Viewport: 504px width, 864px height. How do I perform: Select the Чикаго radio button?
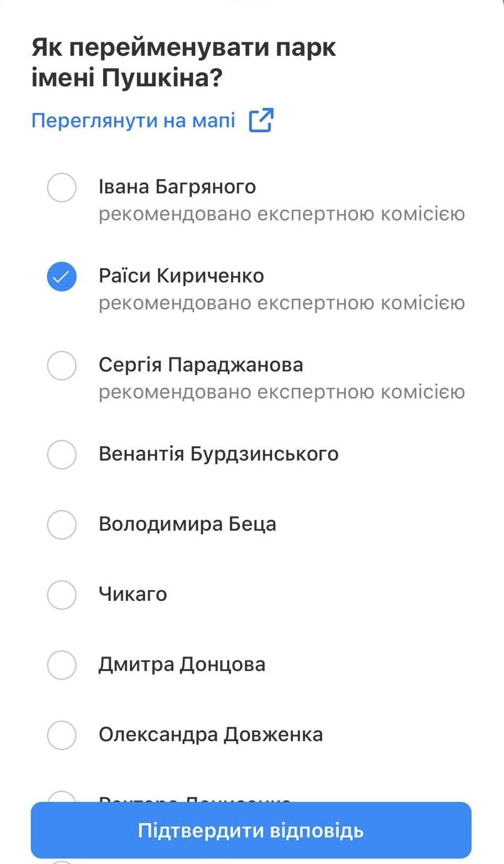click(61, 594)
